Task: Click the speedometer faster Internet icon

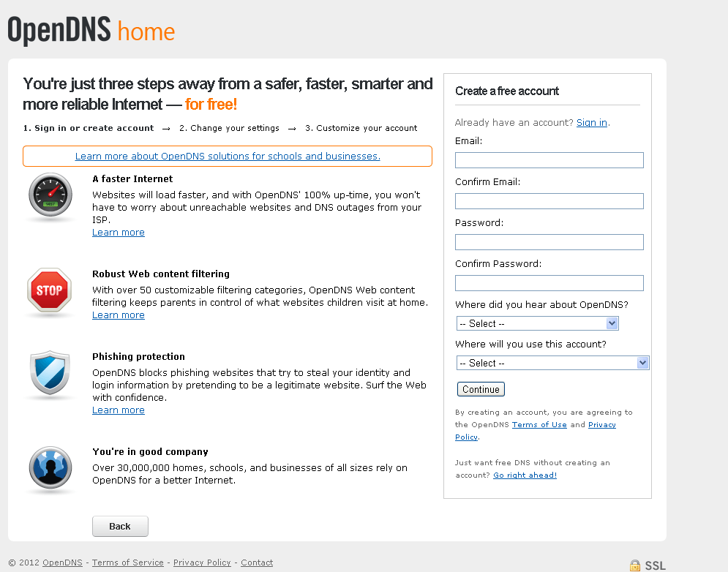Action: pyautogui.click(x=50, y=197)
